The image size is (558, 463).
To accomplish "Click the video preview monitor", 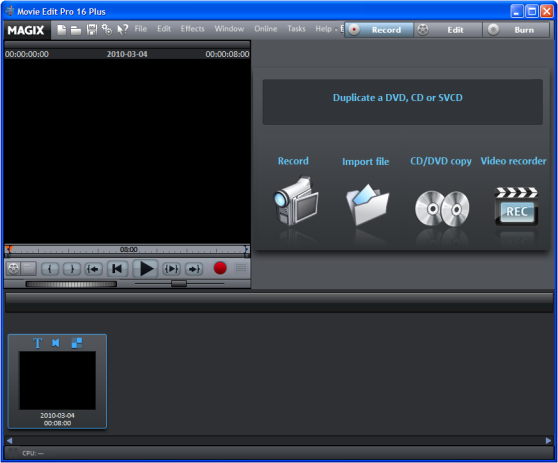I will pos(127,151).
